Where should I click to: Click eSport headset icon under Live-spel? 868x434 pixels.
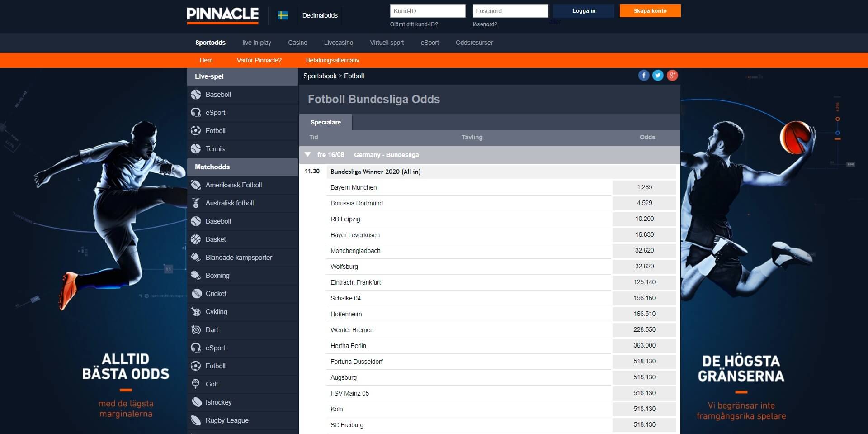pos(196,113)
